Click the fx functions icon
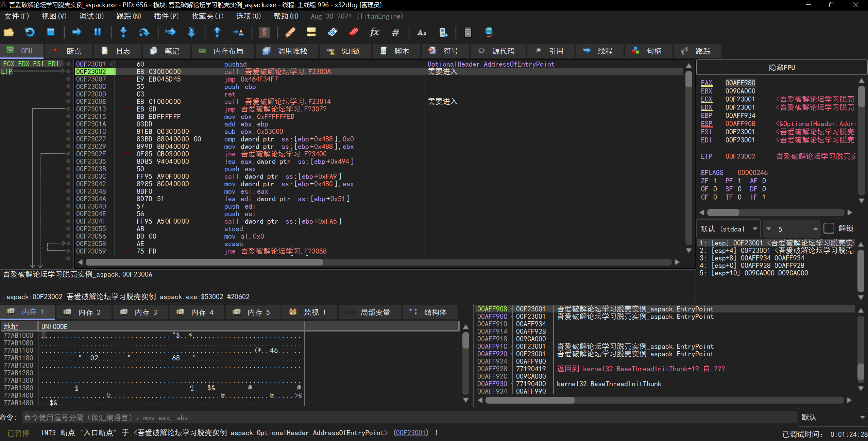 tap(374, 32)
